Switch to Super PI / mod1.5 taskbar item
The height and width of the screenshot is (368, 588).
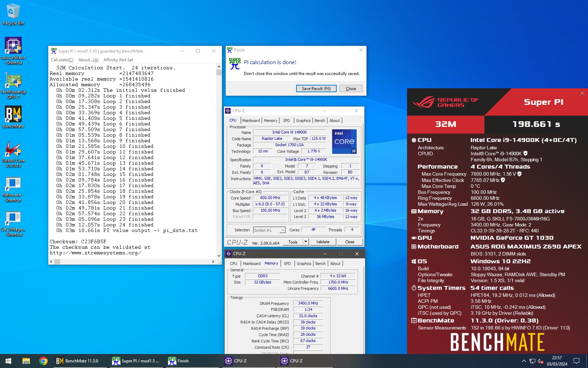(136, 361)
